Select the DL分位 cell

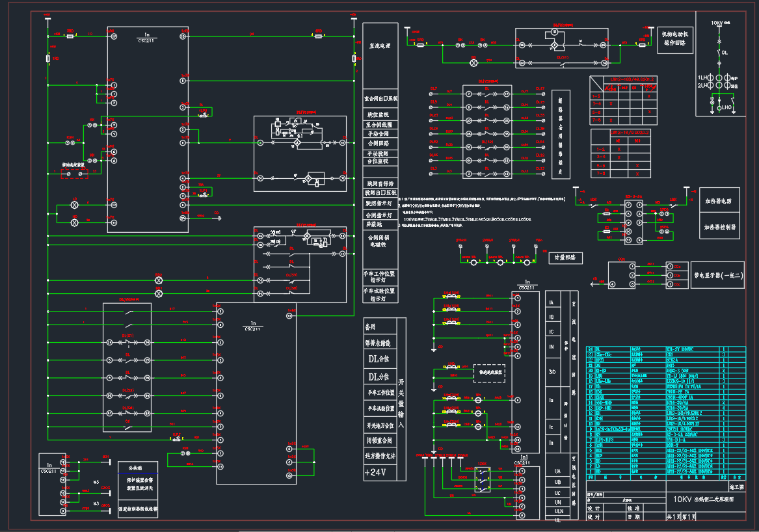[x=380, y=377]
